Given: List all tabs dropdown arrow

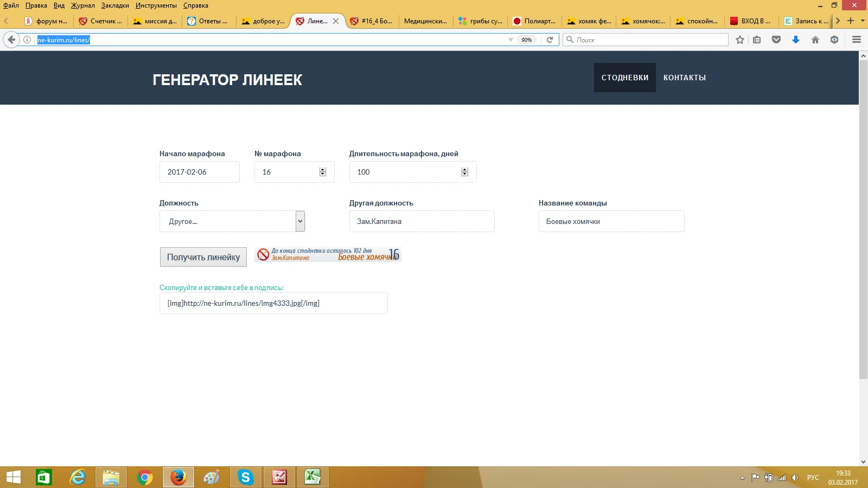Looking at the screenshot, I should tap(863, 21).
